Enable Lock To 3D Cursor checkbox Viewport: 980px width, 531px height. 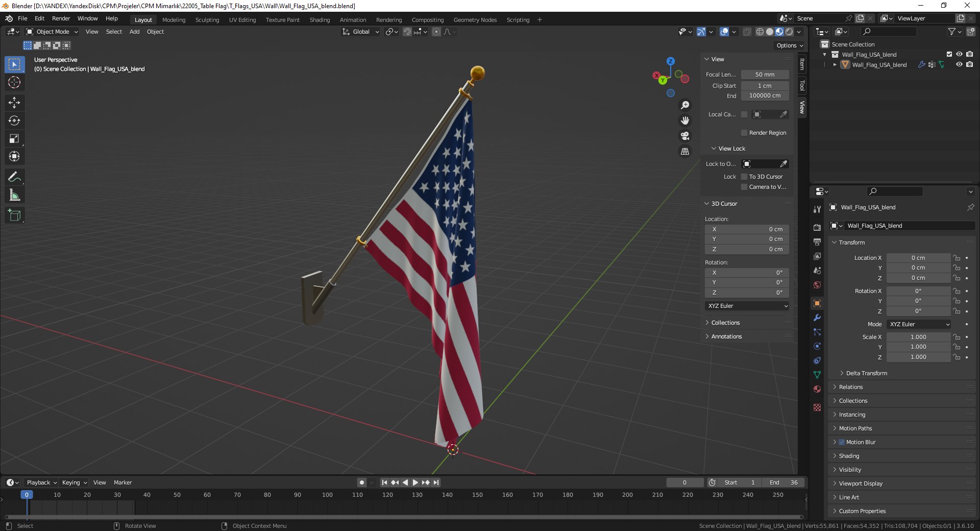pos(744,177)
